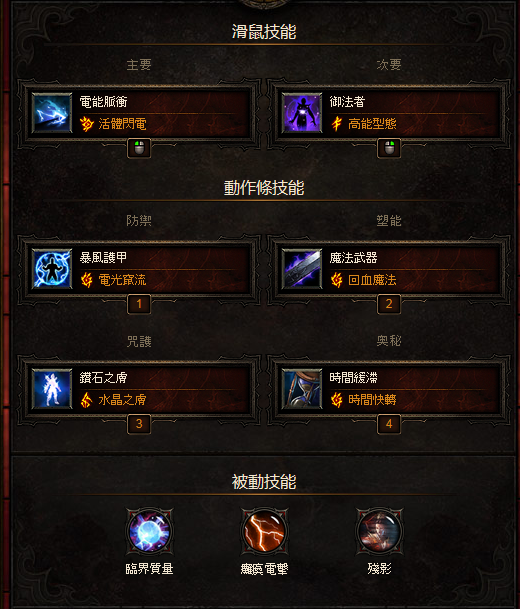Click hotkey slot number 1
Image resolution: width=520 pixels, height=609 pixels.
[x=139, y=304]
